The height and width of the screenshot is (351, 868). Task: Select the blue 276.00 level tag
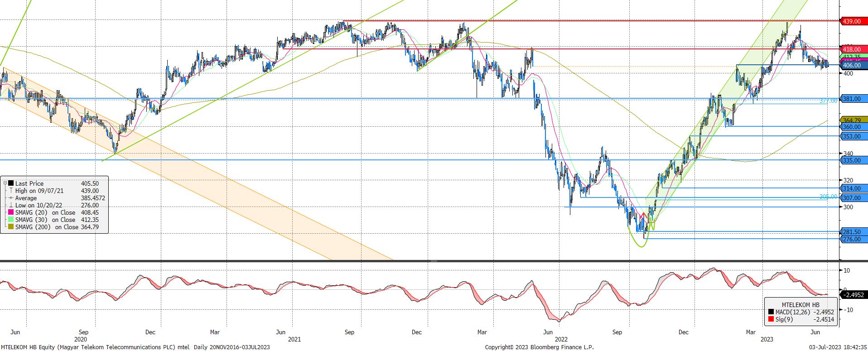853,239
